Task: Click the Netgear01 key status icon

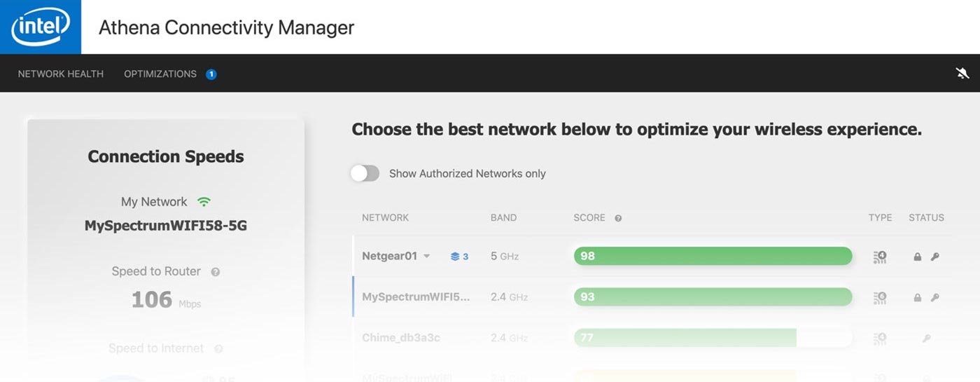Action: tap(934, 257)
